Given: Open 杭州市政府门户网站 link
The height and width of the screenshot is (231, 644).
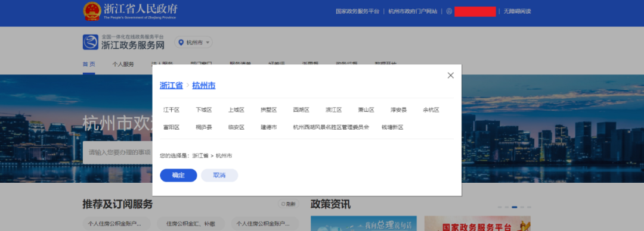Looking at the screenshot, I should pos(413,11).
